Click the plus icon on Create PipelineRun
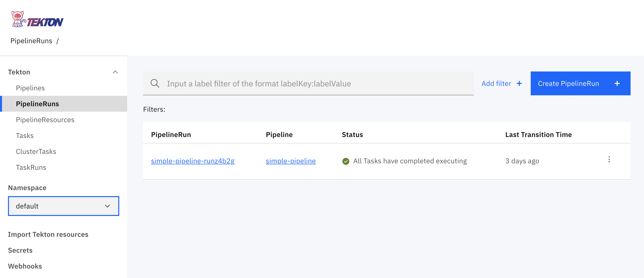The width and height of the screenshot is (644, 278). [x=617, y=83]
